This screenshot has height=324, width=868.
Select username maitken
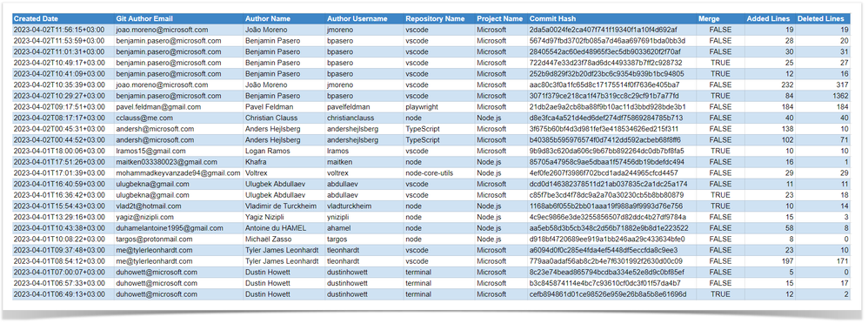point(339,162)
